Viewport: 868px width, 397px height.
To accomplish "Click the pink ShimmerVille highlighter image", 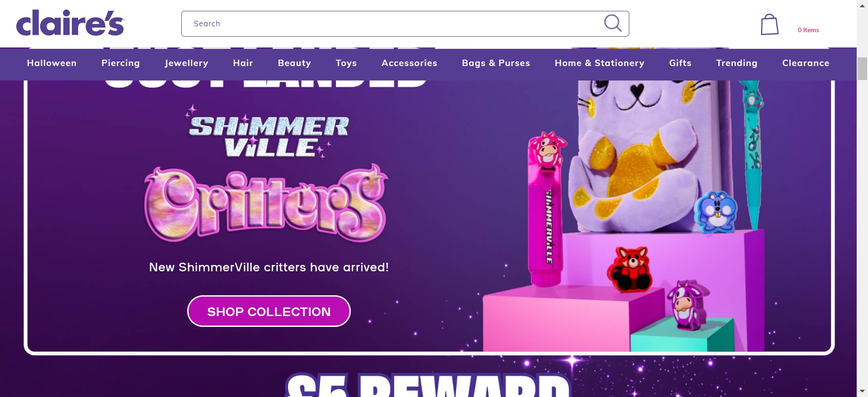I will [x=546, y=209].
